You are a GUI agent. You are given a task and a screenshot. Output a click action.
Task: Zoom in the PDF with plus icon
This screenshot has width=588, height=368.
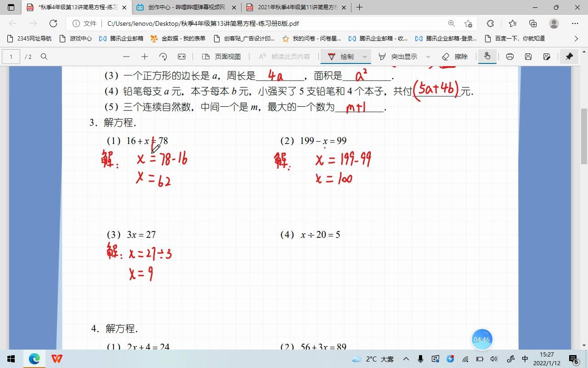[x=145, y=57]
